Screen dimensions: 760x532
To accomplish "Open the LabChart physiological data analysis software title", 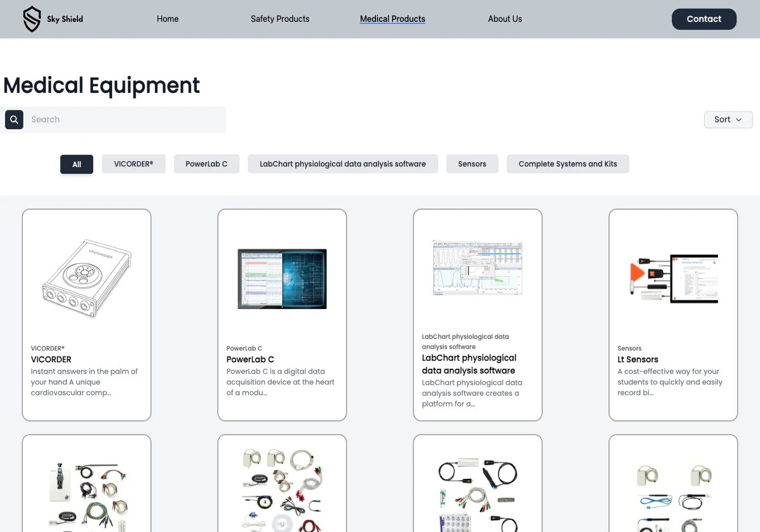I will [469, 364].
